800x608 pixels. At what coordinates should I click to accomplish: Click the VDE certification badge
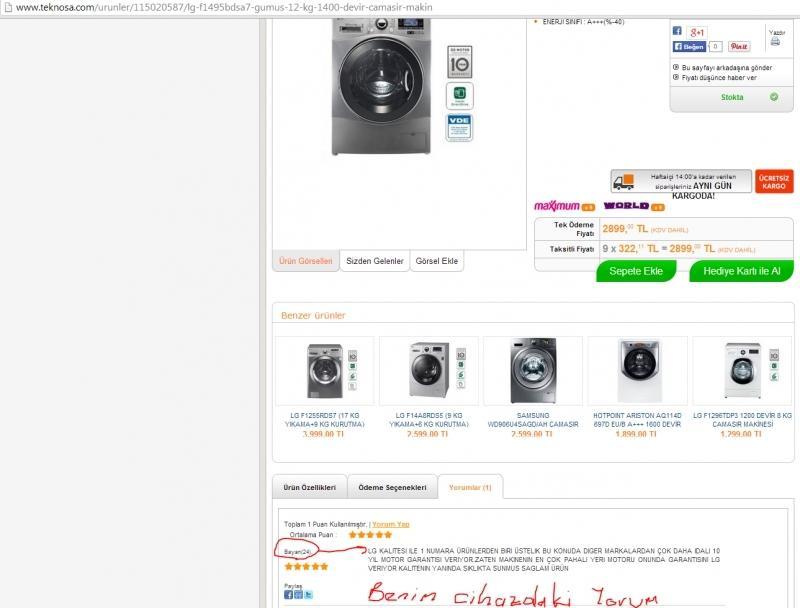(459, 127)
